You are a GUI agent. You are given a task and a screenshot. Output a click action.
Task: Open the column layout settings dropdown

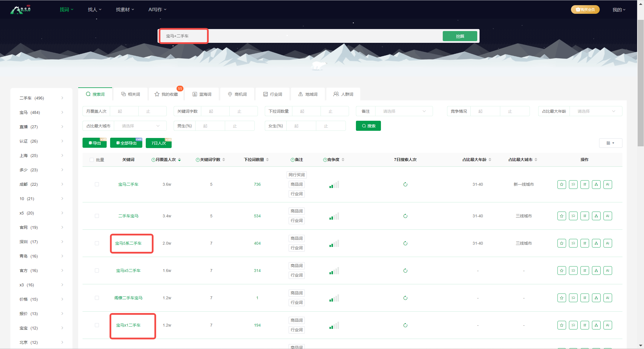pyautogui.click(x=611, y=143)
